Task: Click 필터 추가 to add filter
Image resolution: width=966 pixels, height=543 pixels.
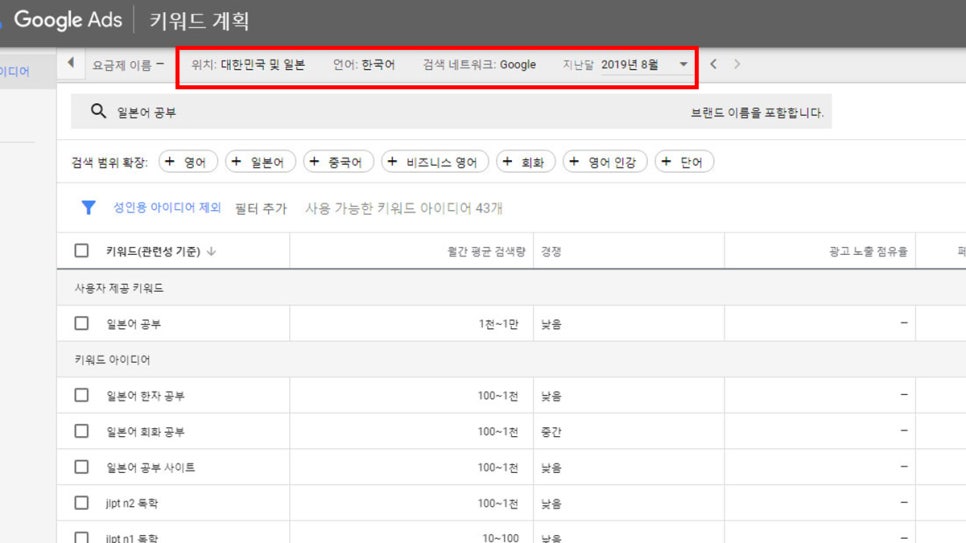Action: (x=260, y=208)
